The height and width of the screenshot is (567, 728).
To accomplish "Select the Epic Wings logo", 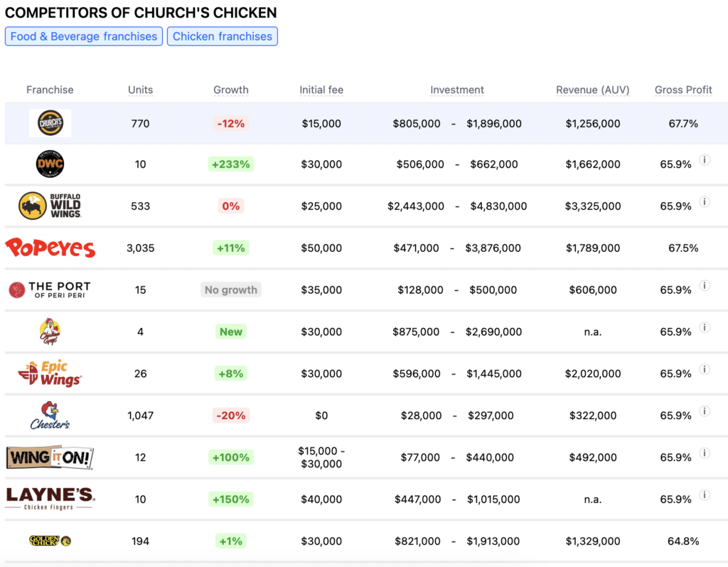I will 50,373.
